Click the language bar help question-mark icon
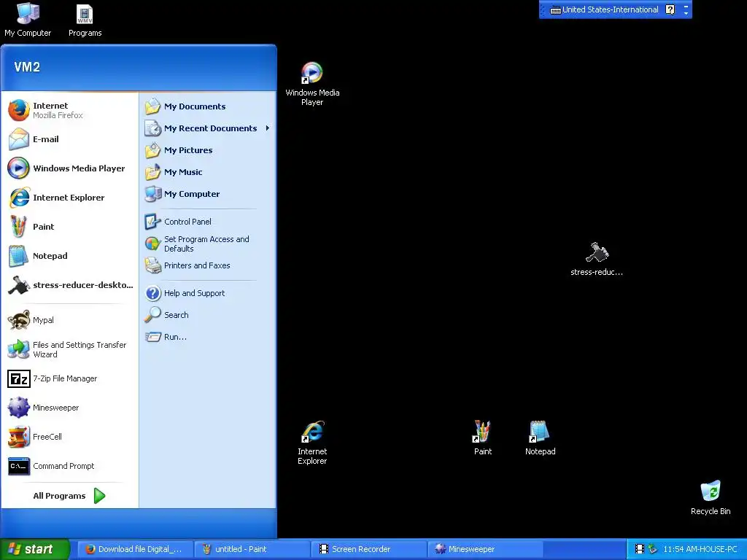747x560 pixels. (x=670, y=9)
